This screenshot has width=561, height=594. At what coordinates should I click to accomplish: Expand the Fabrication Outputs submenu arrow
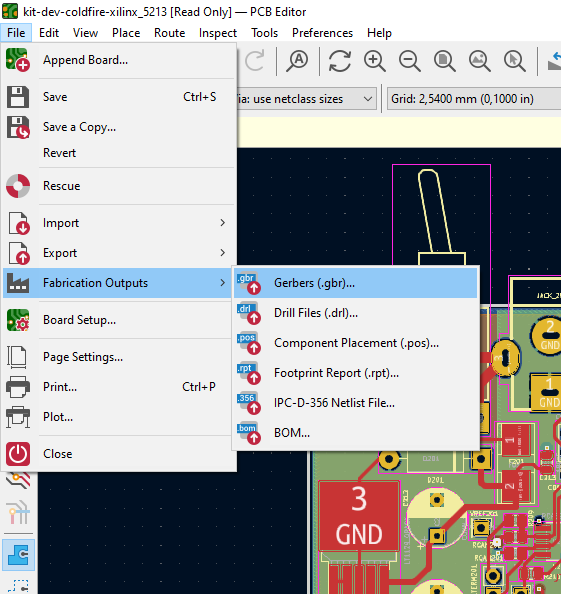(223, 283)
